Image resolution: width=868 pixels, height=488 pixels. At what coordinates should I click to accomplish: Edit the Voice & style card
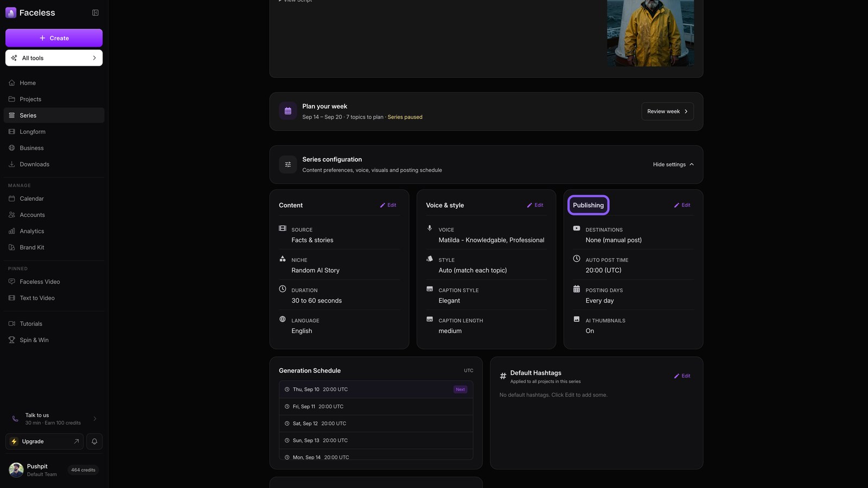coord(535,205)
